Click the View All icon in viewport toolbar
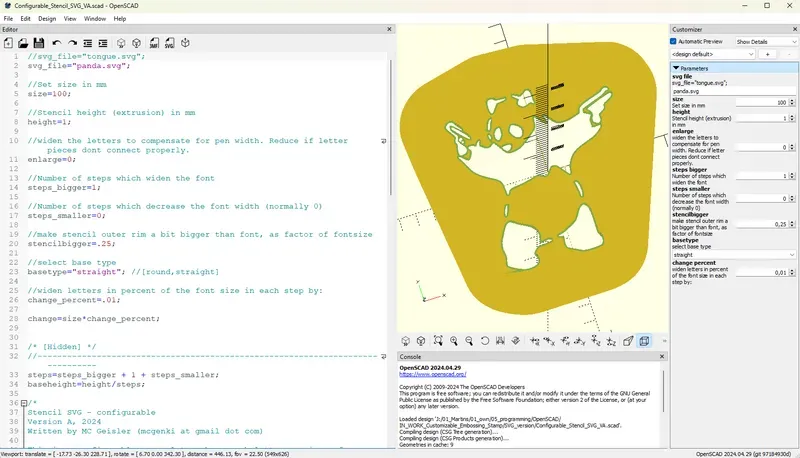The width and height of the screenshot is (800, 458). tap(437, 341)
